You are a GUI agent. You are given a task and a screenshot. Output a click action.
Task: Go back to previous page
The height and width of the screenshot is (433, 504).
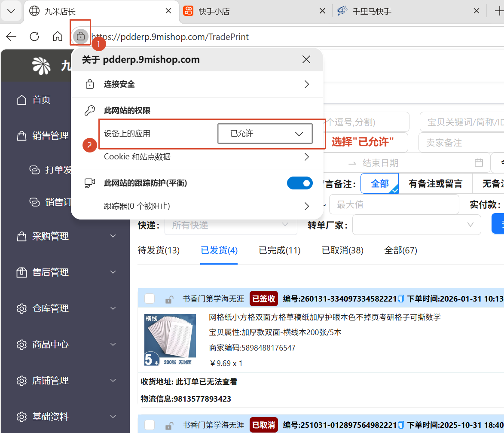[11, 37]
